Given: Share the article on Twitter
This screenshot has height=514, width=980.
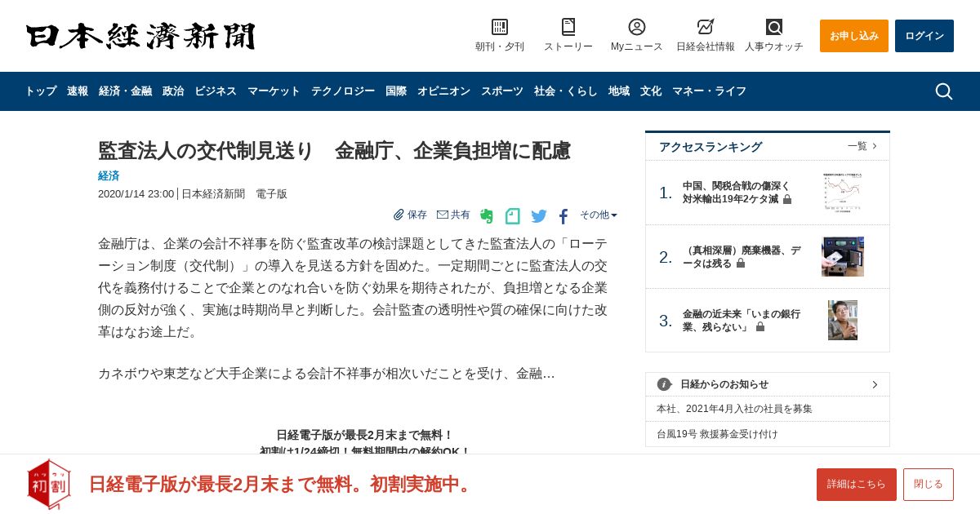Looking at the screenshot, I should click(x=539, y=216).
